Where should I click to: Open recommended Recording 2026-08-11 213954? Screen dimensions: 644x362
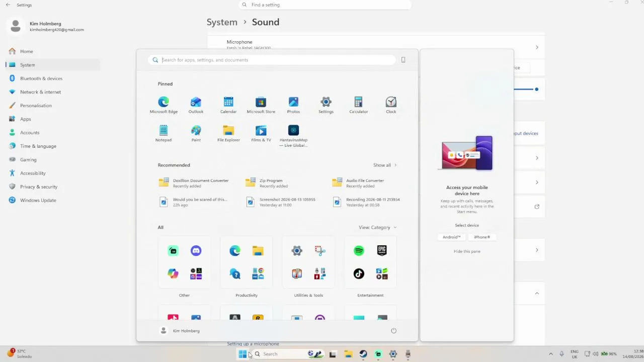pos(366,202)
